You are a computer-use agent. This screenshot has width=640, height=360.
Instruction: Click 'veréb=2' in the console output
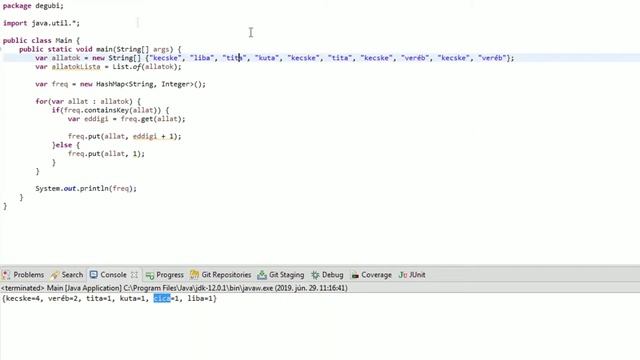coord(63,298)
